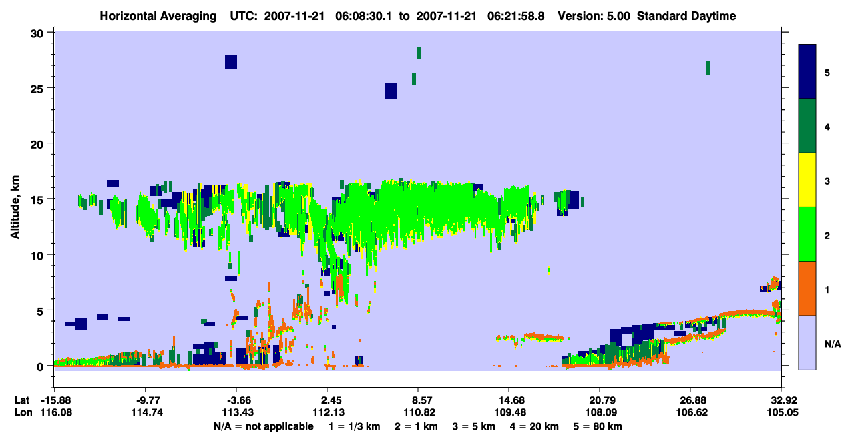
Task: Click latitude value '-9.77'
Action: pos(146,400)
